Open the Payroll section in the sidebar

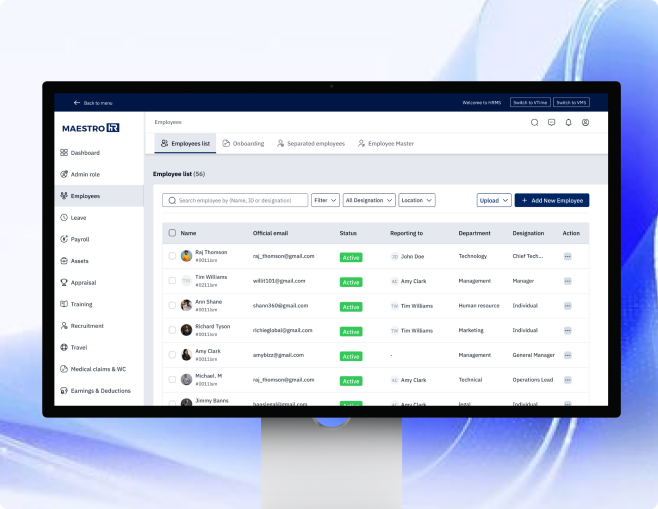pyautogui.click(x=80, y=239)
